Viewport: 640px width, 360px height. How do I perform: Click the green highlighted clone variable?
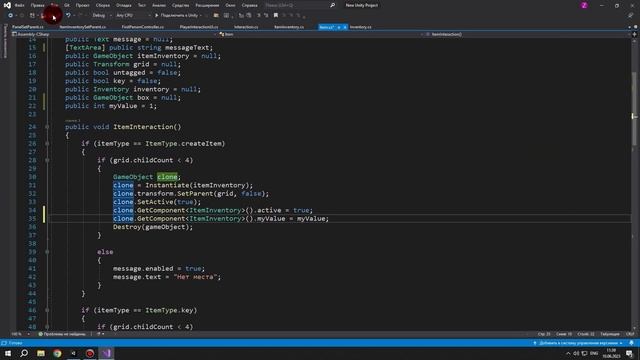[167, 177]
